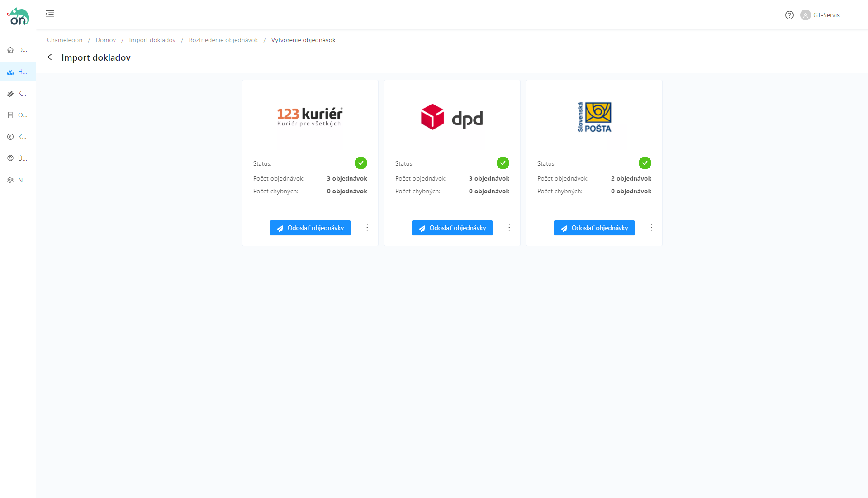Open the document list sidebar icon
This screenshot has width=868, height=498.
(10, 115)
